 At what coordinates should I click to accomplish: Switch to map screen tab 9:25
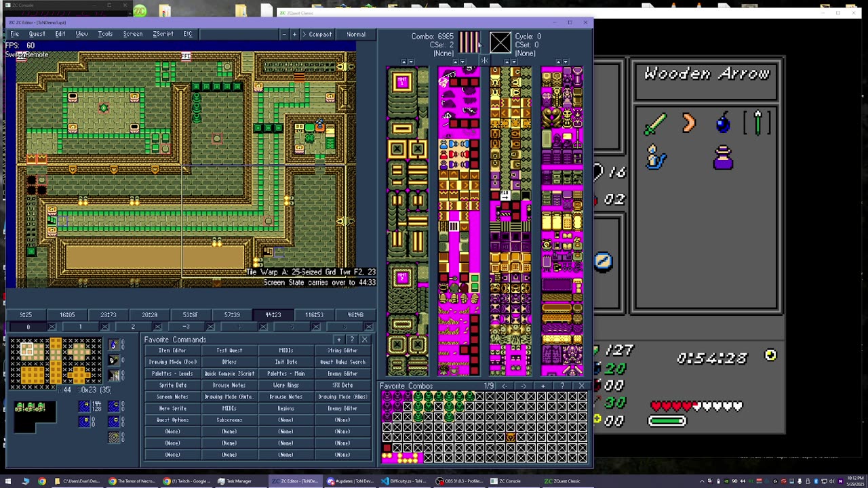(25, 315)
